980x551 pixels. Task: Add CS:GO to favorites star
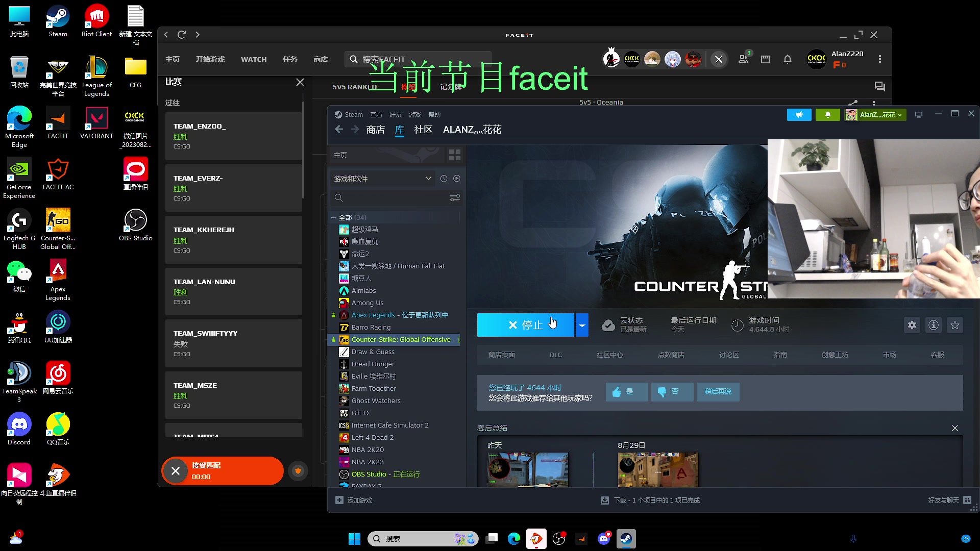[955, 325]
